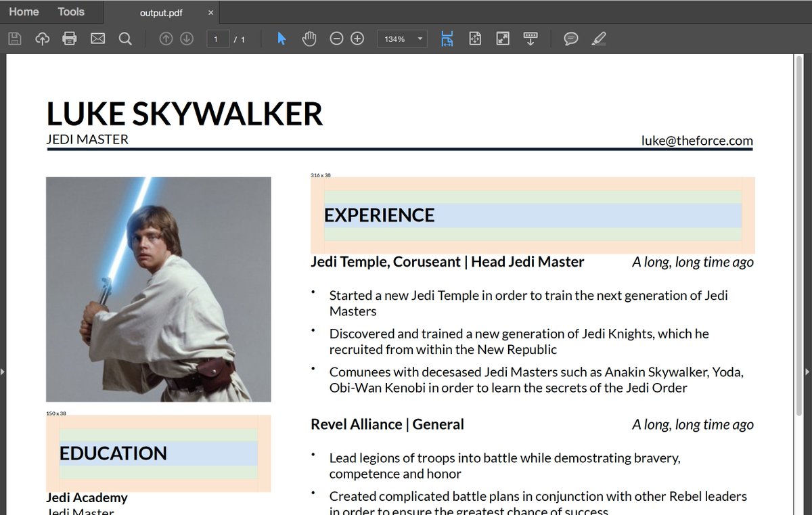
Task: Click the LUKE SKYWALKER heading
Action: 185,114
